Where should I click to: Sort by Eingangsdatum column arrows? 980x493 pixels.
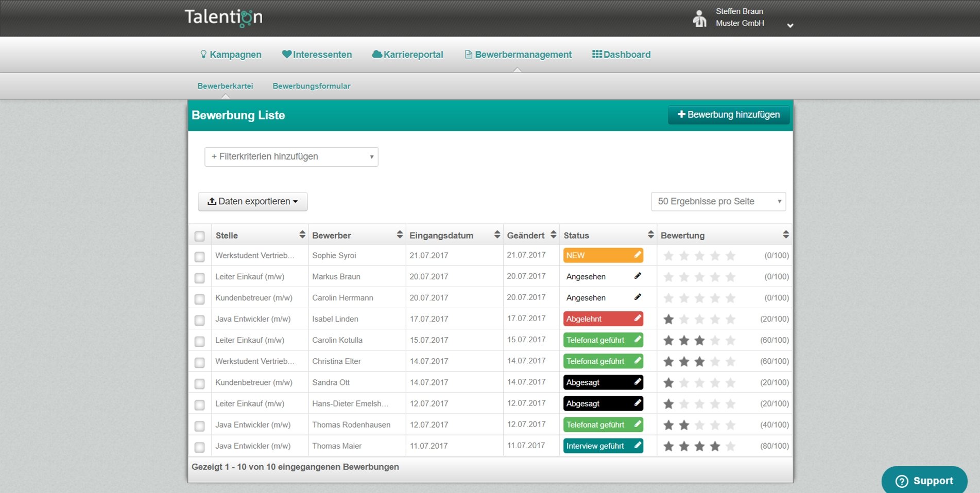click(497, 235)
